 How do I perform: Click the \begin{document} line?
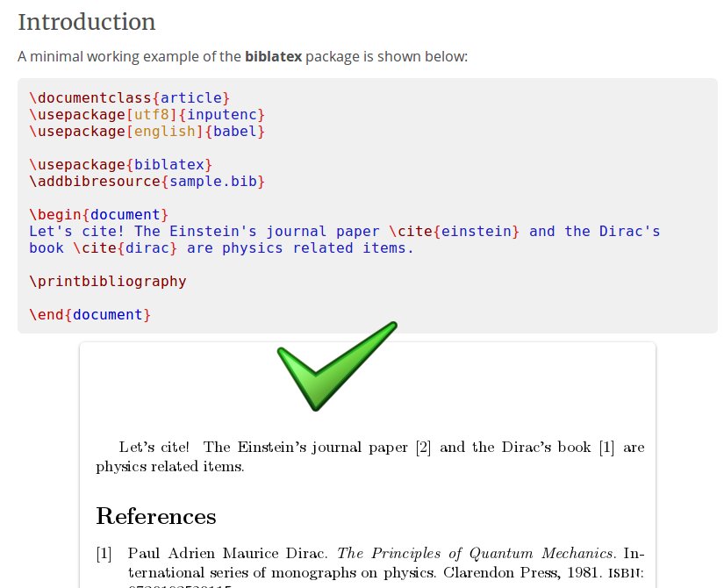(x=99, y=214)
